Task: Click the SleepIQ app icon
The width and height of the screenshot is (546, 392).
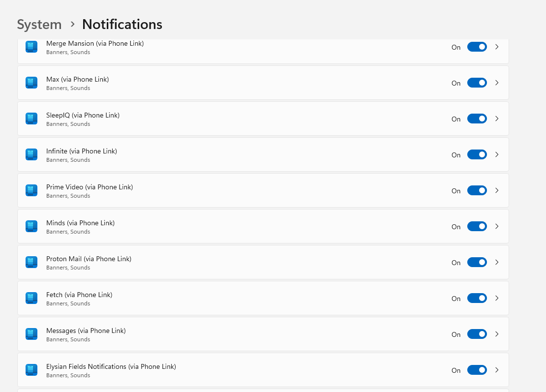Action: [31, 119]
